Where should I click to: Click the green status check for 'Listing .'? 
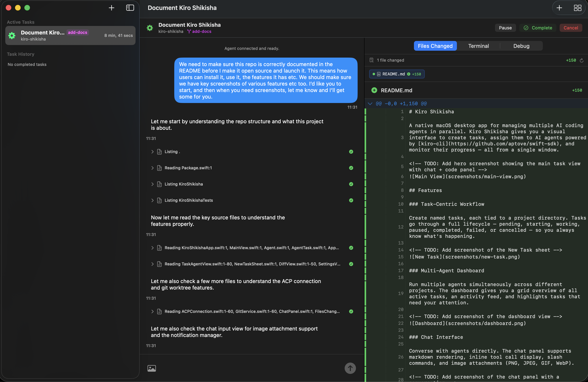pyautogui.click(x=351, y=152)
